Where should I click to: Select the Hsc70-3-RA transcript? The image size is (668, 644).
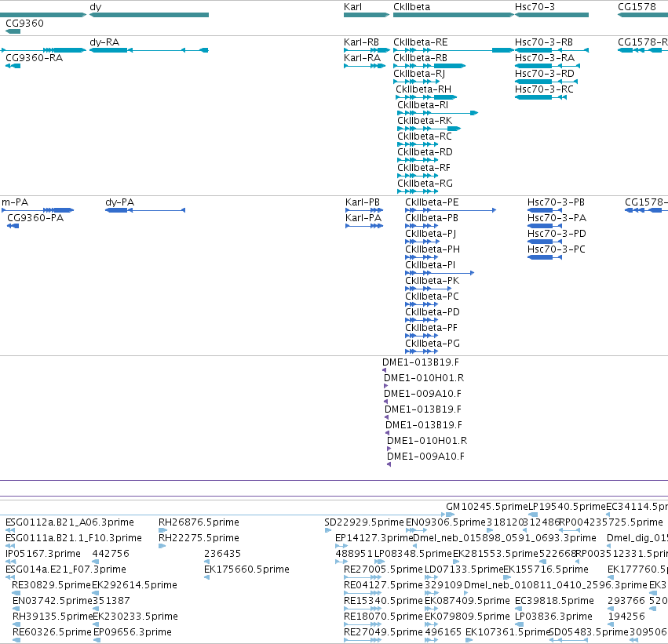(x=545, y=58)
